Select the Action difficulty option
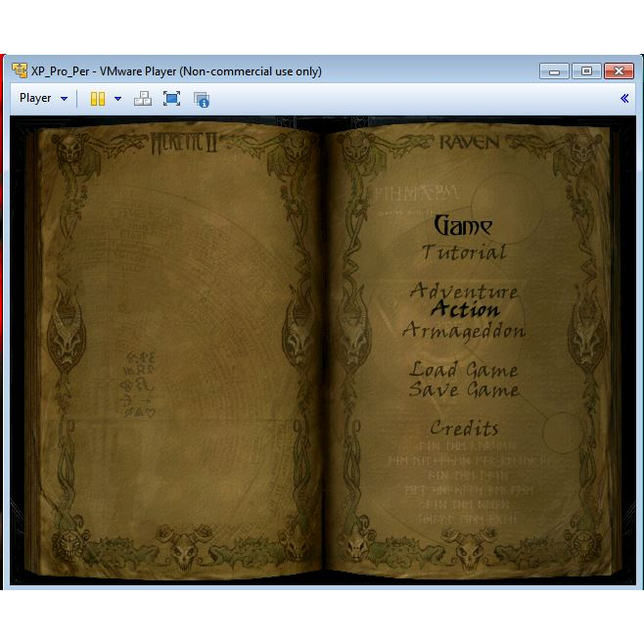Viewport: 644px width, 644px height. point(464,310)
